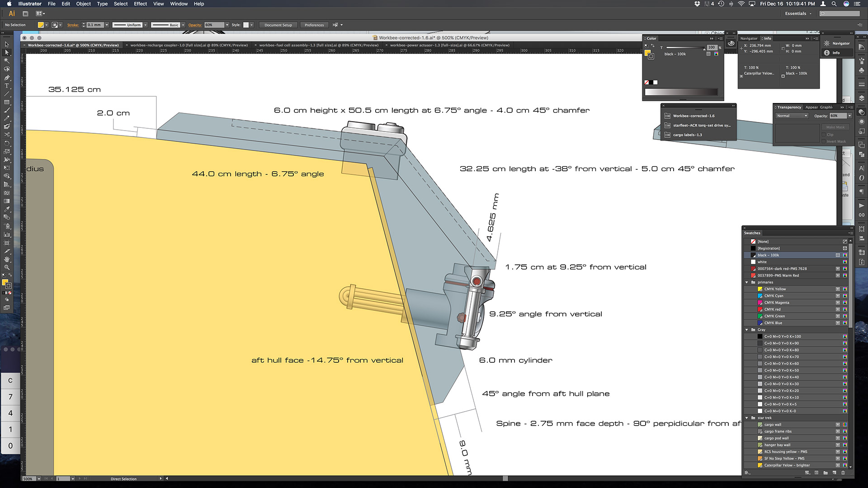
Task: Select the Pen tool
Action: tap(7, 77)
